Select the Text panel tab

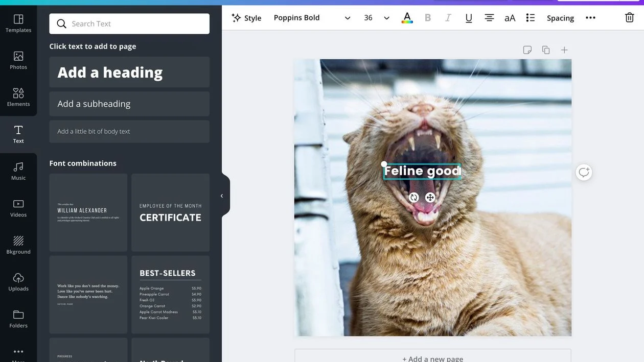click(x=18, y=134)
